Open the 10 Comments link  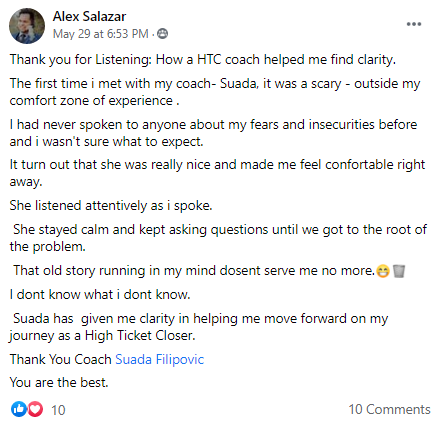click(389, 409)
